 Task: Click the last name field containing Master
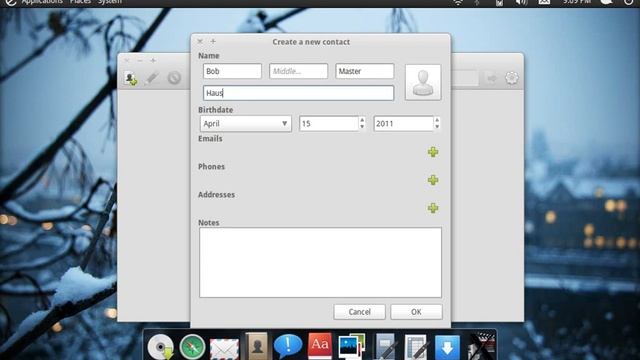364,71
